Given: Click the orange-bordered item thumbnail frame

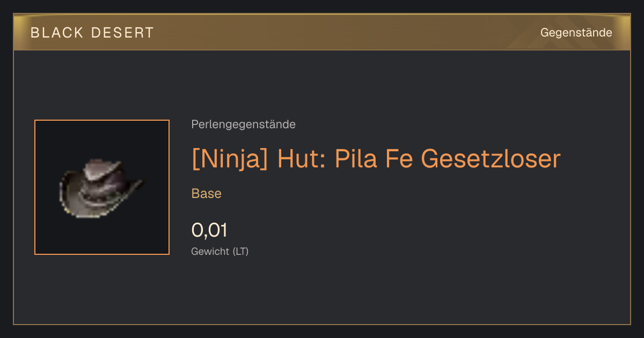Looking at the screenshot, I should (102, 187).
